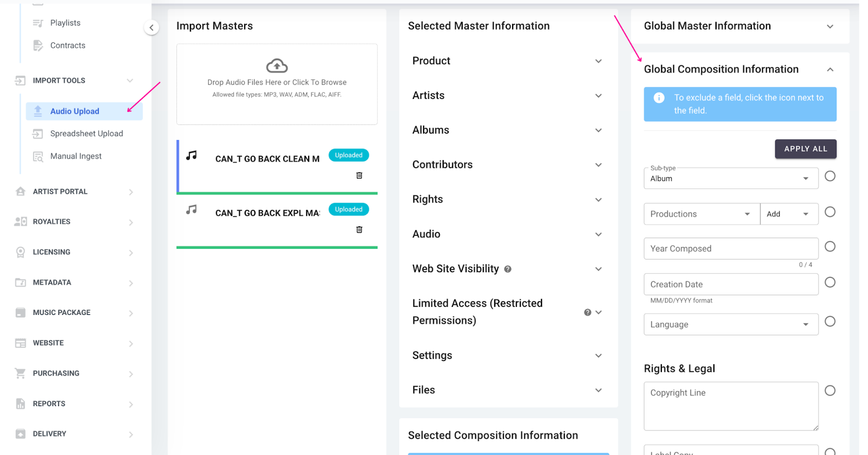This screenshot has width=868, height=455.
Task: Open Spreadsheet Upload in Import Tools
Action: click(x=86, y=134)
